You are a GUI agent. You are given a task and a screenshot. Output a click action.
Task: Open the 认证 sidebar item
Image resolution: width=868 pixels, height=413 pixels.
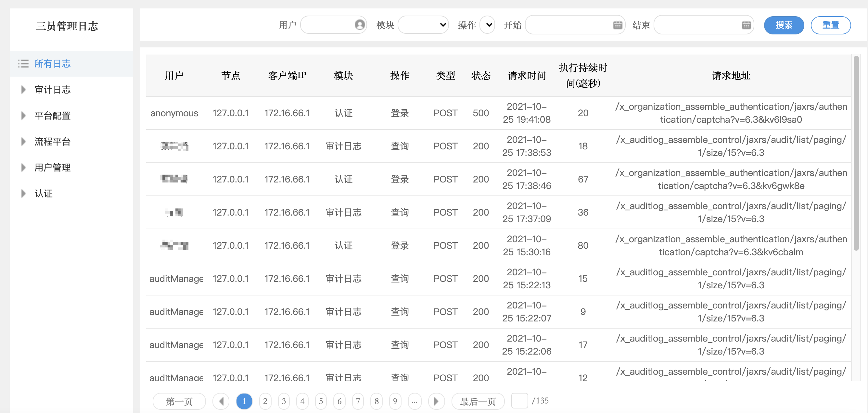coord(44,194)
